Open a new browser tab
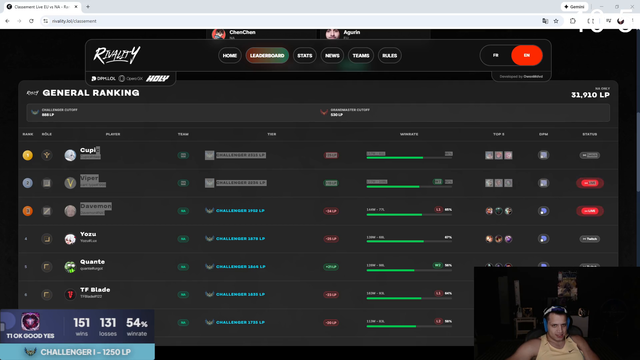This screenshot has height=360, width=640. [88, 7]
